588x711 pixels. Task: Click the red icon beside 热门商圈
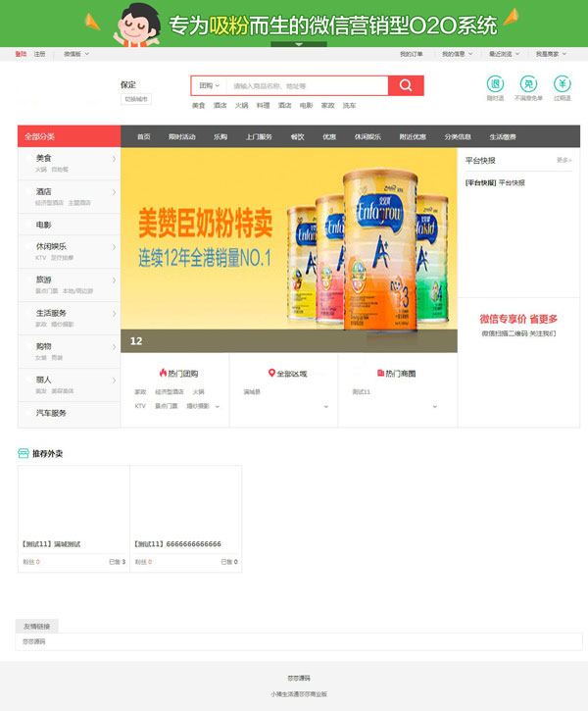click(x=380, y=373)
